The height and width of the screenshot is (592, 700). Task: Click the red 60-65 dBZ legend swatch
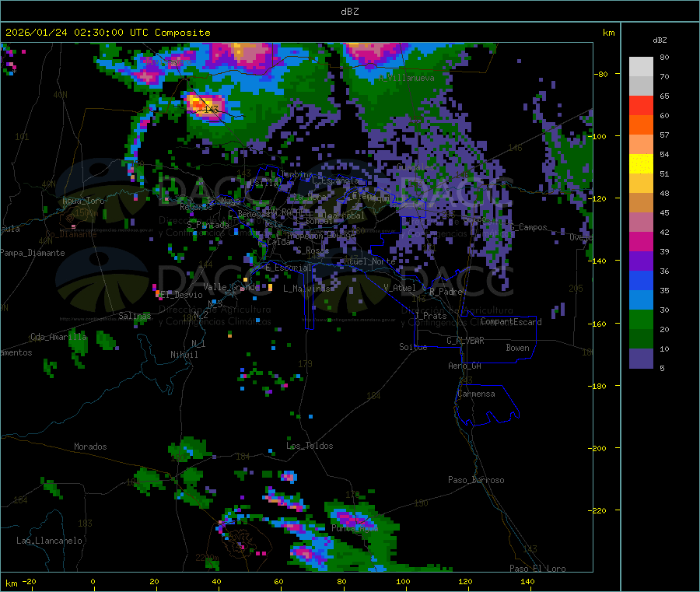tap(641, 105)
